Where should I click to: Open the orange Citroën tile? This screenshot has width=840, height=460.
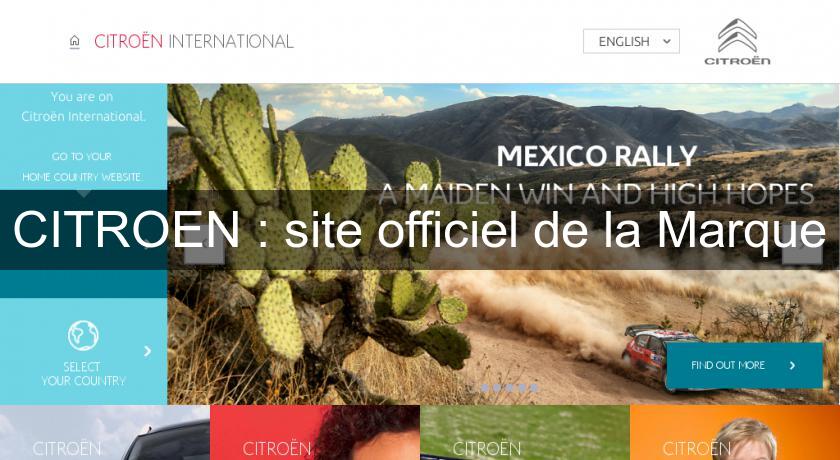pyautogui.click(x=735, y=433)
